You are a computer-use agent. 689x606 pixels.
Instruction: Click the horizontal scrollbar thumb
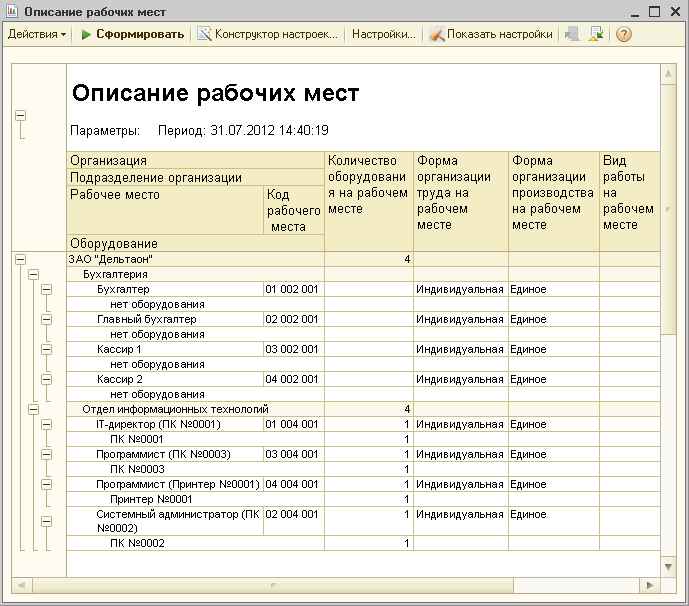[x=273, y=585]
